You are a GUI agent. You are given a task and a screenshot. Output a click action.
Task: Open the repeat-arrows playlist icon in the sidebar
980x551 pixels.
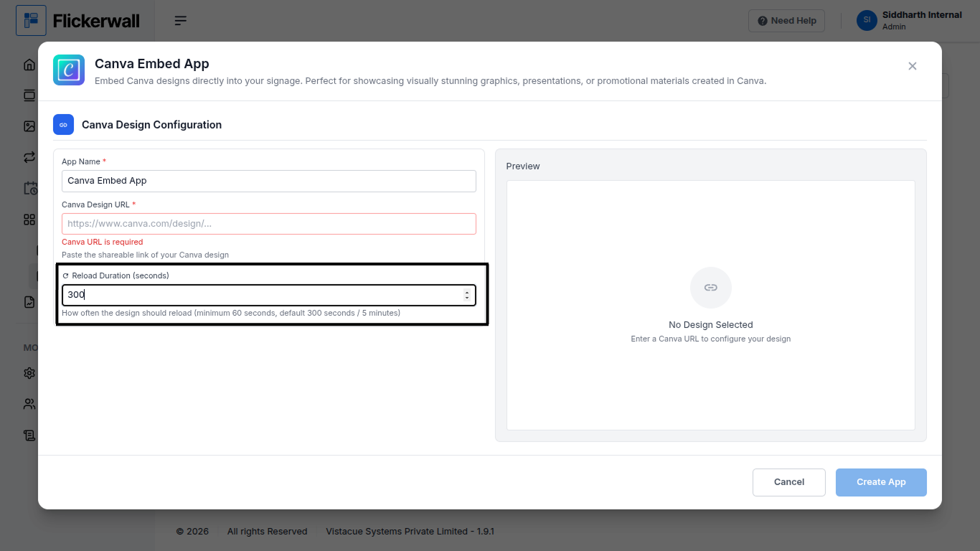pos(29,157)
